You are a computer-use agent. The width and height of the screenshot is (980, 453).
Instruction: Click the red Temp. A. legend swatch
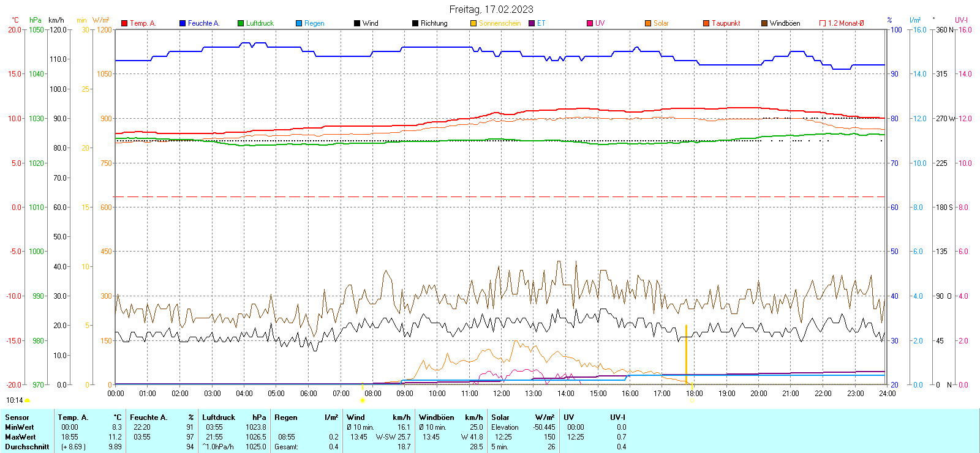point(124,23)
